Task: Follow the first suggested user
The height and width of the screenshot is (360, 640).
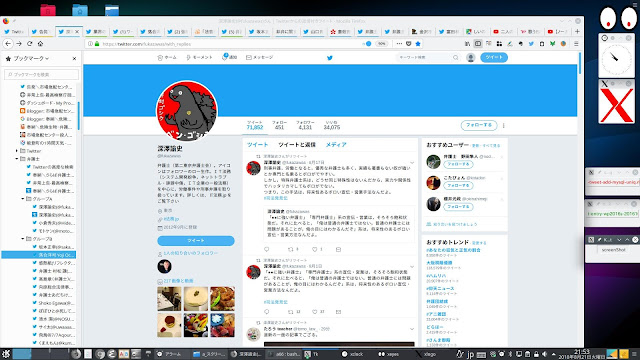Action: 458,164
